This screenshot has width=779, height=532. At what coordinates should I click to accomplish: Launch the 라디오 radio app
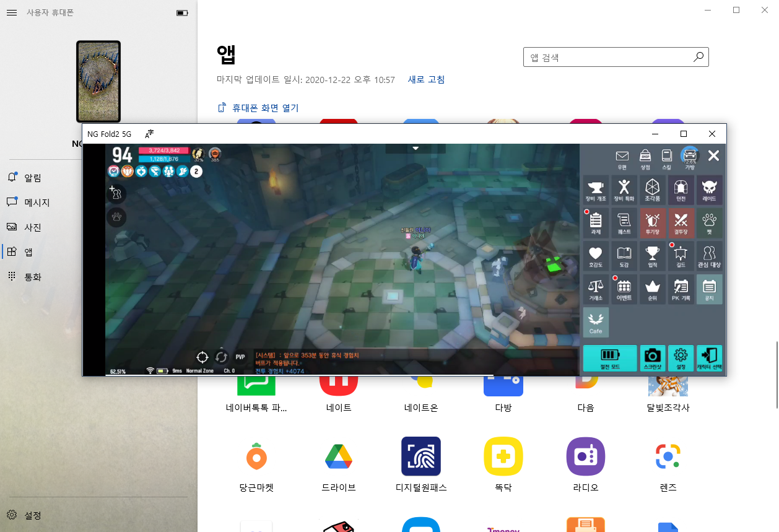[x=586, y=464]
